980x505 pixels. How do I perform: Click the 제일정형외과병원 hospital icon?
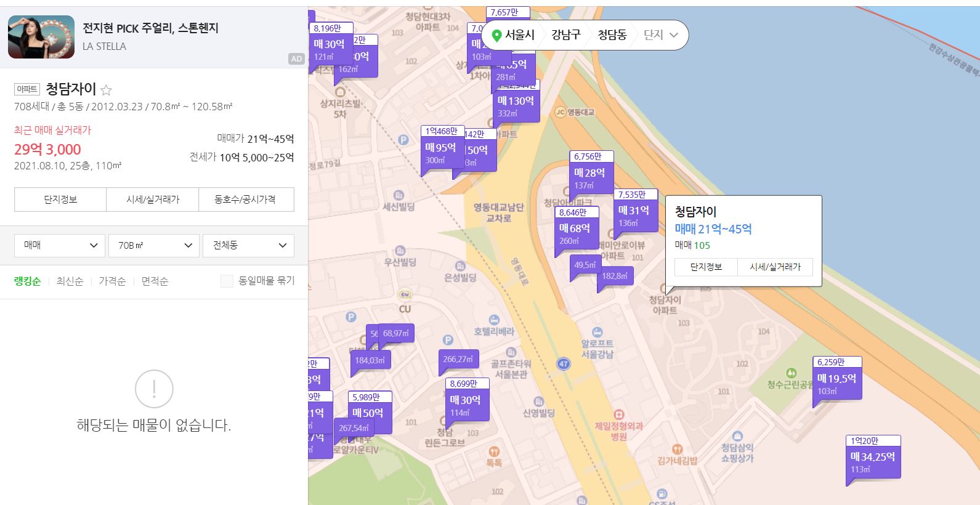(618, 414)
